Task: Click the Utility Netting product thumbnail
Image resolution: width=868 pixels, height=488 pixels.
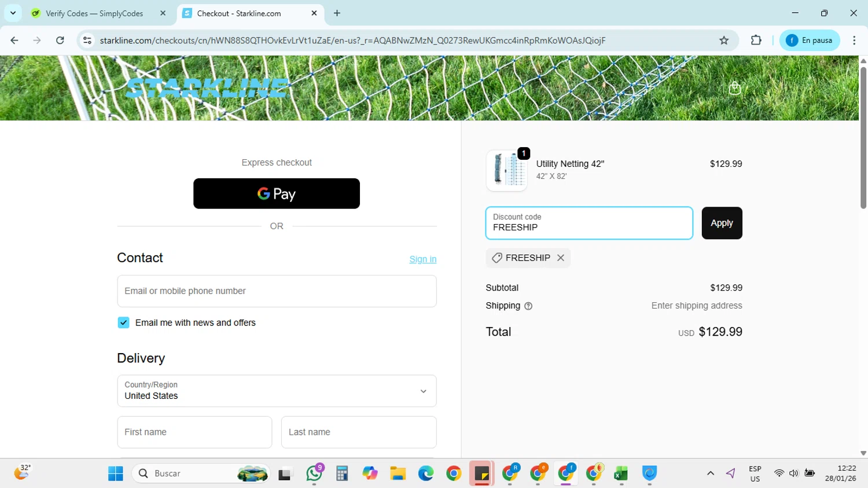Action: (x=506, y=170)
